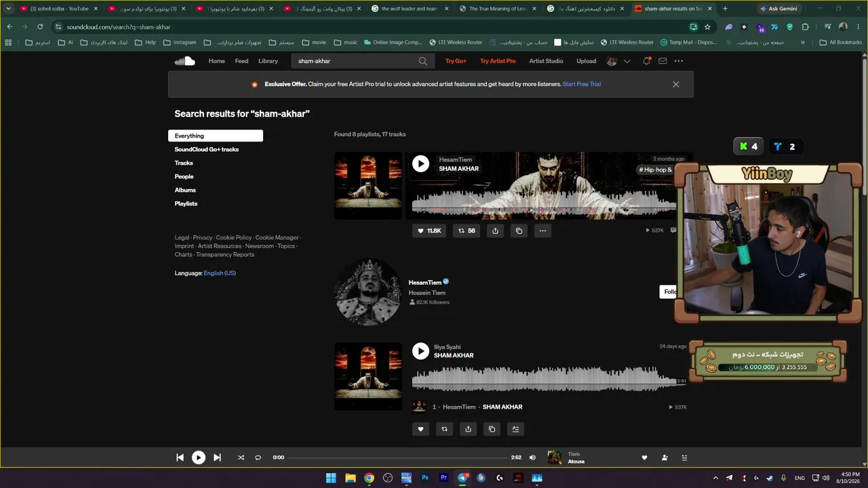The width and height of the screenshot is (868, 488).
Task: Open Feed in the header
Action: point(241,61)
